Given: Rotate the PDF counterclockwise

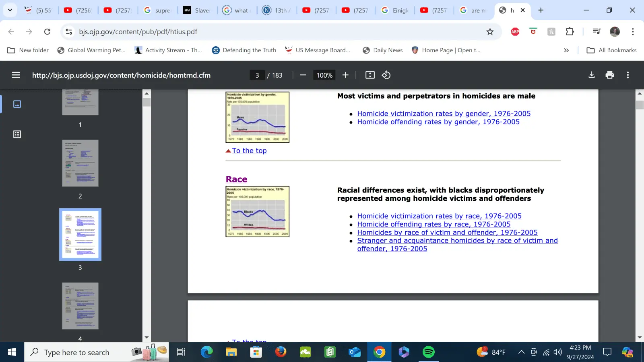Looking at the screenshot, I should (386, 75).
